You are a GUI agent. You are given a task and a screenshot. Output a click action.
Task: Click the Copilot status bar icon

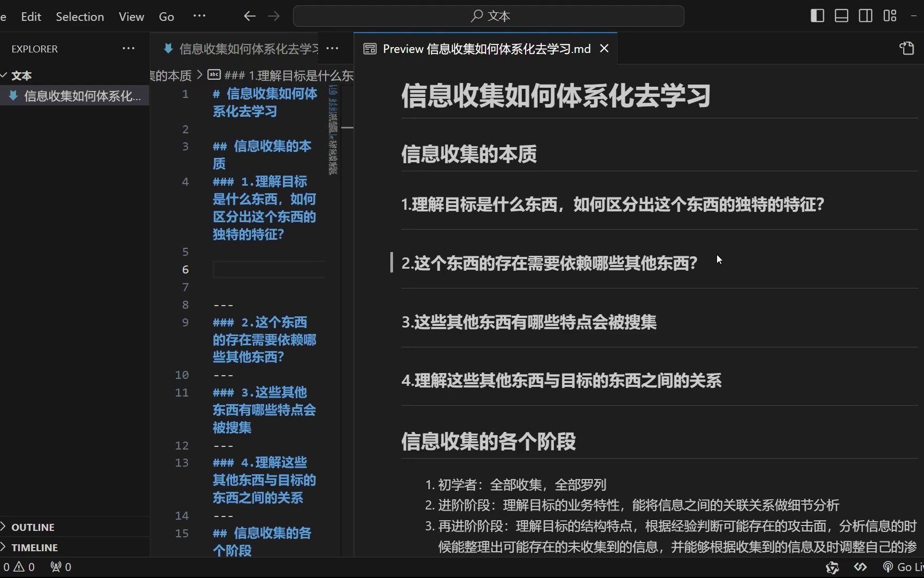(x=832, y=567)
